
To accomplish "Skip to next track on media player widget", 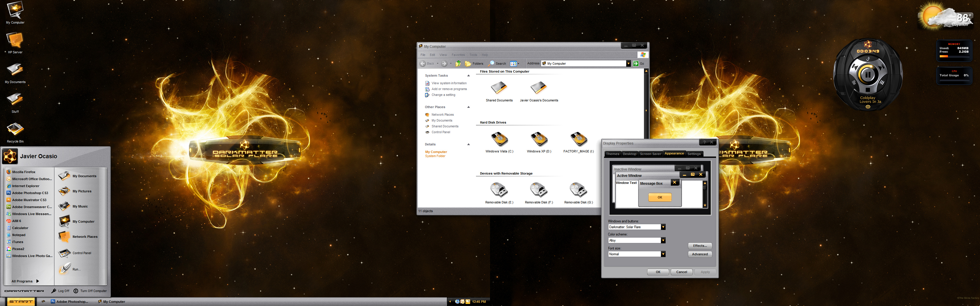I will pyautogui.click(x=881, y=67).
